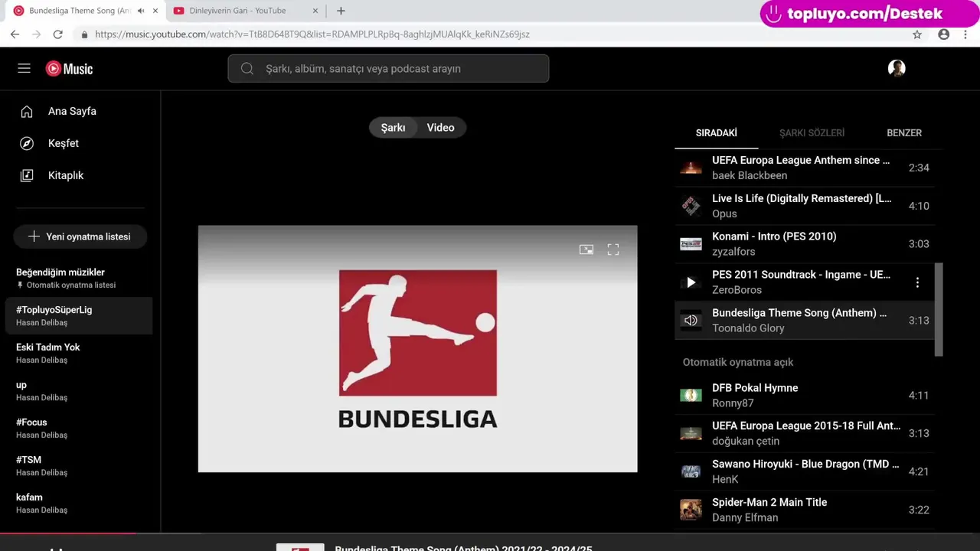Screen dimensions: 980x551
Task: Select UEFA Europa League 2015-18 thumbnail
Action: (691, 434)
